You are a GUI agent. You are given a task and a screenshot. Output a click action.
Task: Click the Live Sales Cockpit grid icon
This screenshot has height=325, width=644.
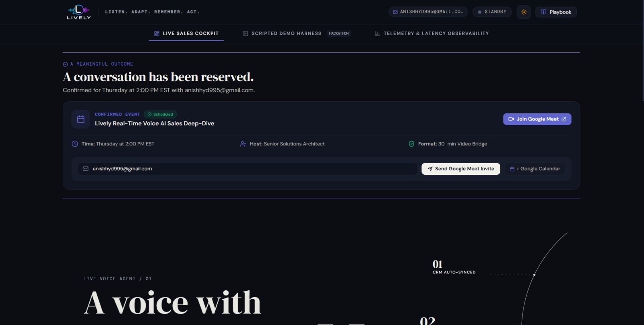pyautogui.click(x=157, y=33)
